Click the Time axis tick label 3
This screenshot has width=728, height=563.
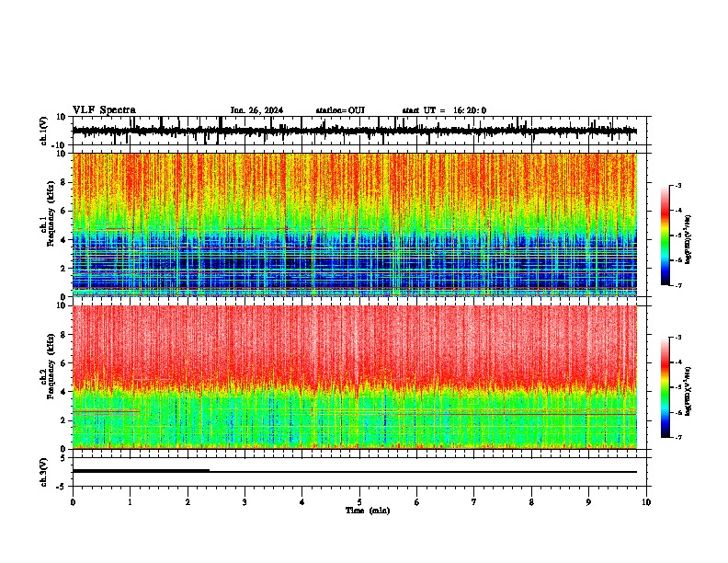(245, 502)
